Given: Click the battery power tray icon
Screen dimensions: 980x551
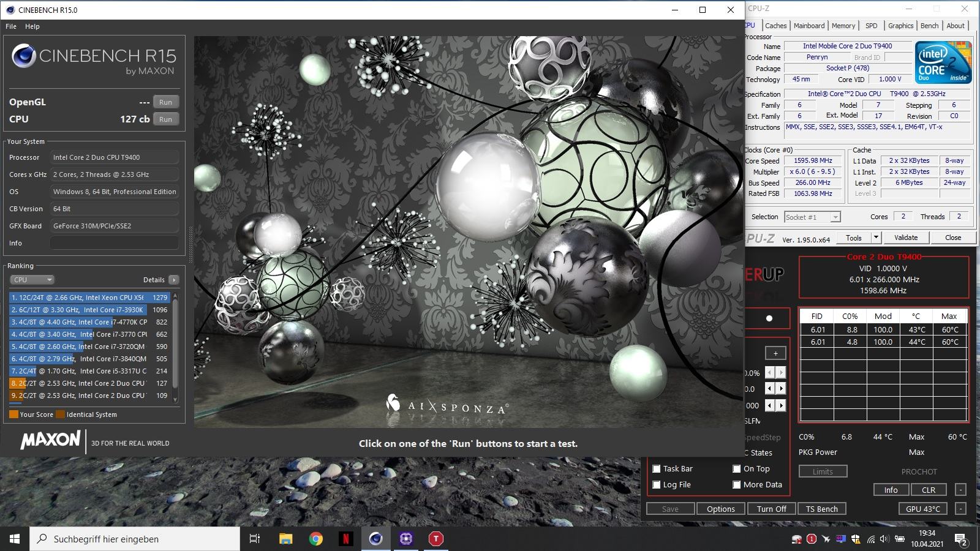Looking at the screenshot, I should [x=899, y=539].
